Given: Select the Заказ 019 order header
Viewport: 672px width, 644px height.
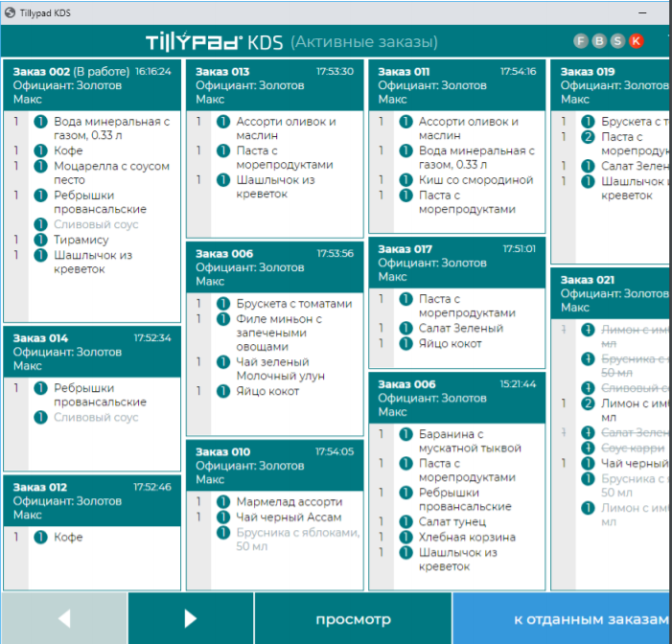Looking at the screenshot, I should pyautogui.click(x=612, y=85).
